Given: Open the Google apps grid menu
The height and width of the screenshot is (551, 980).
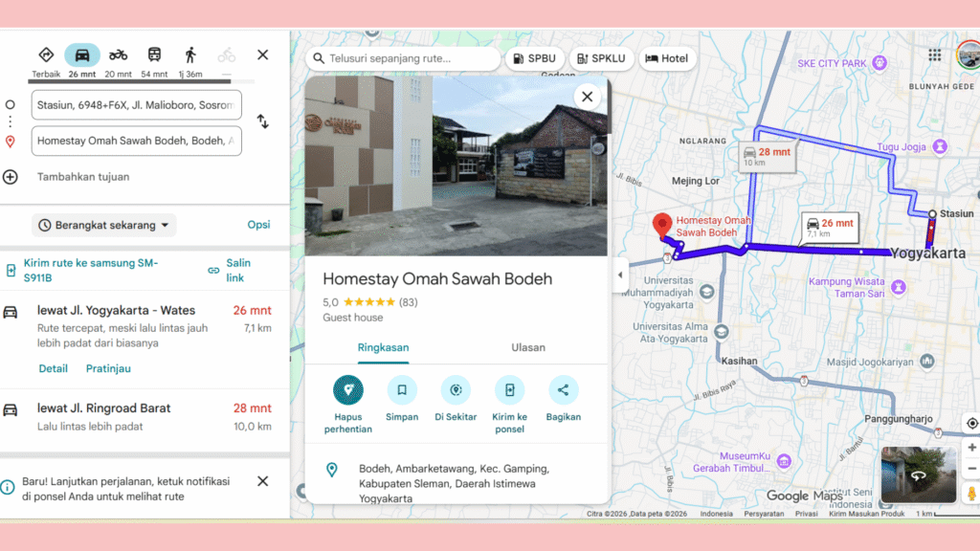Looking at the screenshot, I should coord(934,55).
